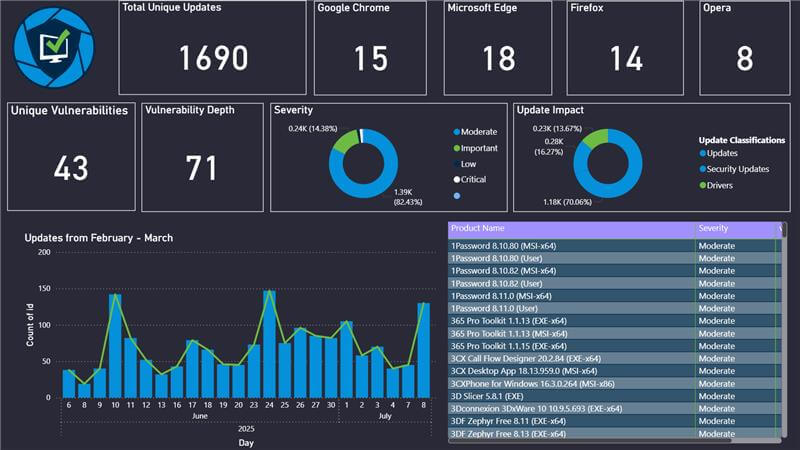Filter by Security Updates in the legend

tap(734, 169)
